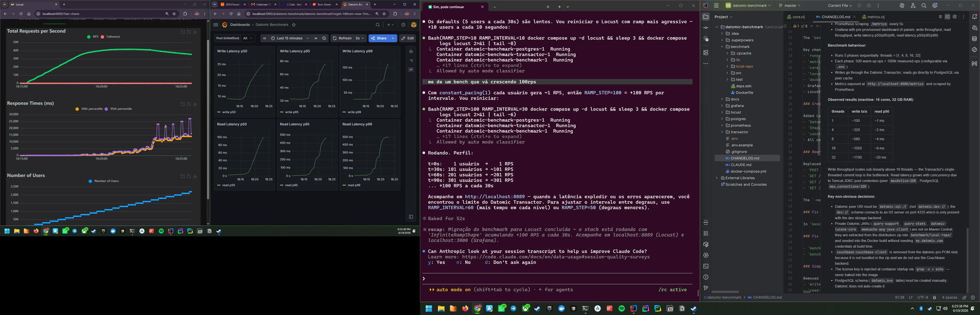The width and height of the screenshot is (980, 315).
Task: Open the IntelliJ Project tool window icon
Action: coord(706,17)
